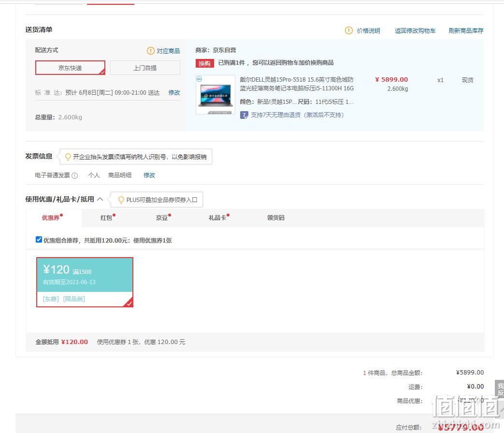Click the lightbulb icon beside PLUS coupon tip
Screen dimensions: 504x433
[121, 200]
